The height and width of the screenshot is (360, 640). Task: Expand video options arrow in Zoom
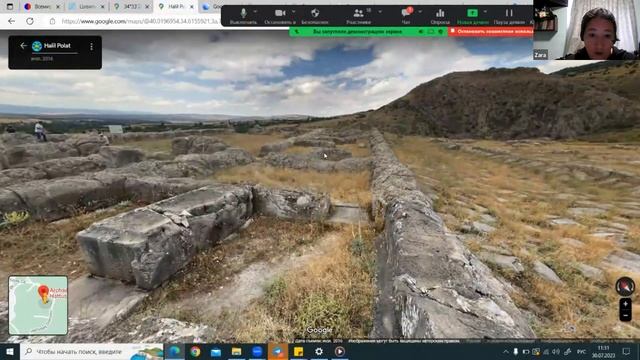293,12
